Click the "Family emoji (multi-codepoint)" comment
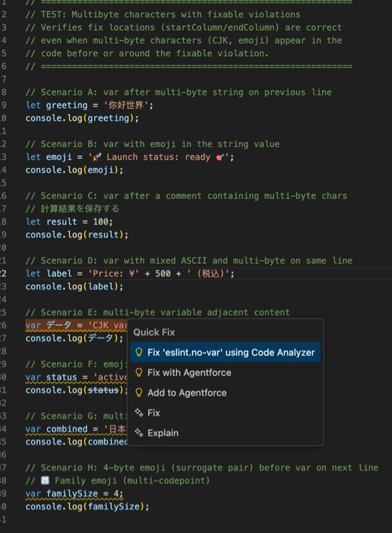The image size is (392, 533). 132,481
